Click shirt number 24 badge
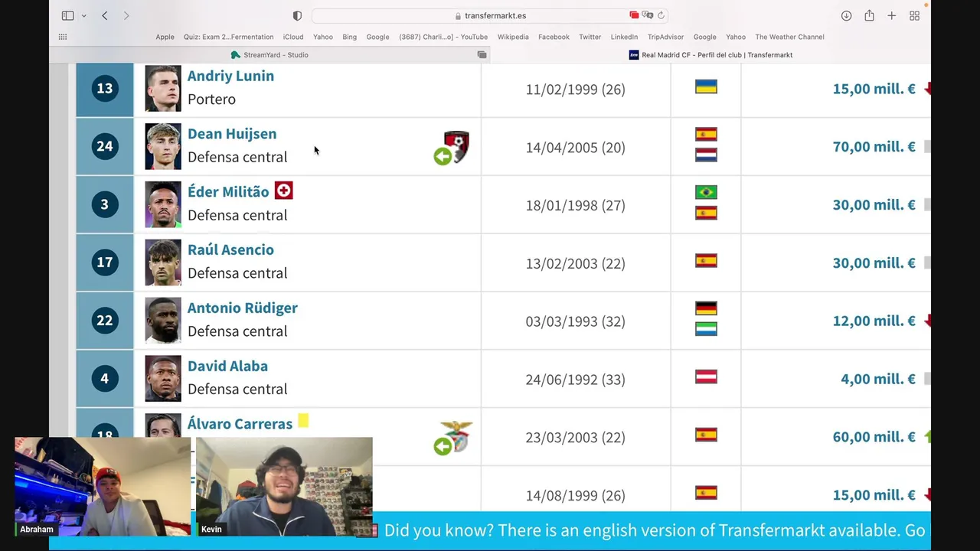The height and width of the screenshot is (551, 980). pos(105,146)
